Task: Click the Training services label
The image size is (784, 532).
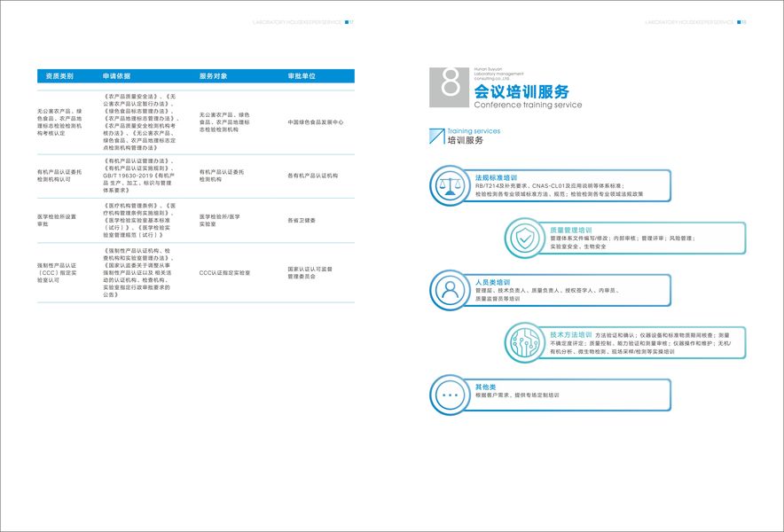Action: pyautogui.click(x=474, y=131)
